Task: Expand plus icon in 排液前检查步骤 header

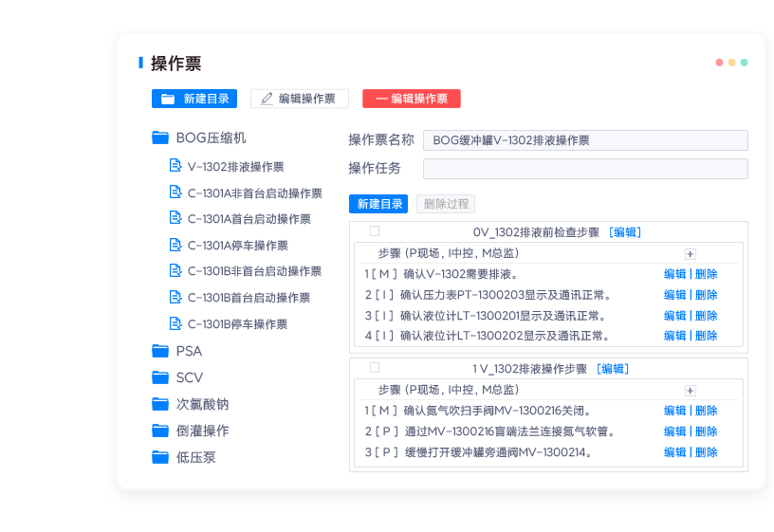Action: pyautogui.click(x=690, y=254)
